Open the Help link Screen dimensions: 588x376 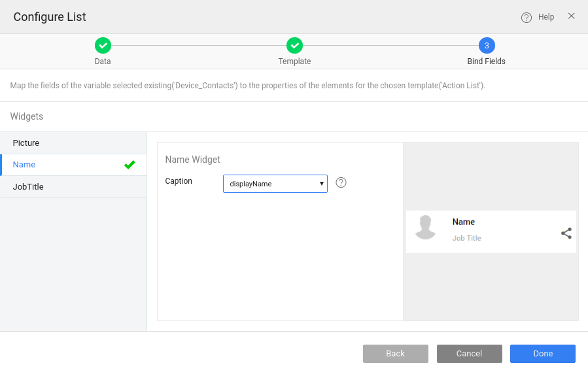tap(546, 17)
